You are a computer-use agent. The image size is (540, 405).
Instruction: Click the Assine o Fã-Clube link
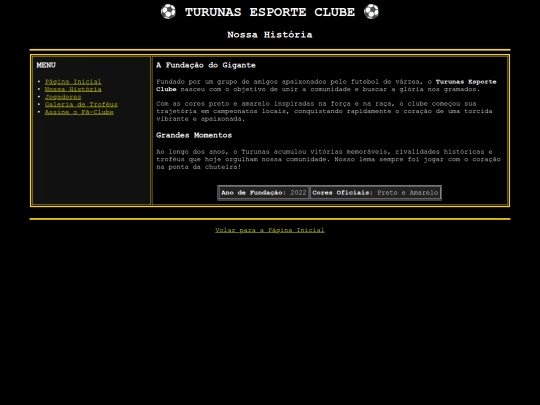click(79, 112)
